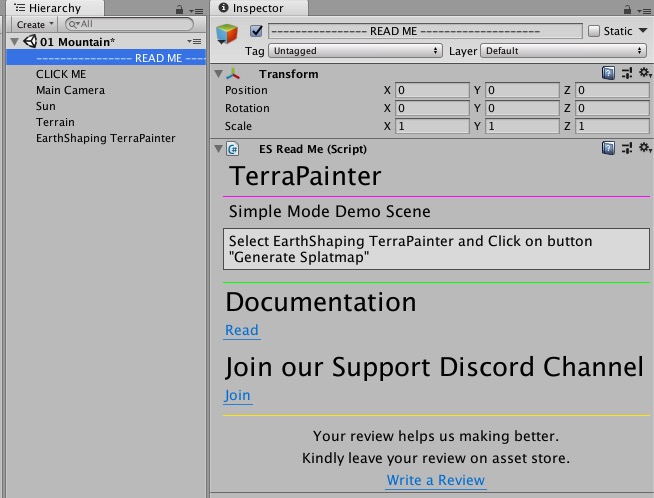Click the Simple Mode Demo Scene text
Image resolution: width=654 pixels, height=498 pixels.
(x=330, y=211)
